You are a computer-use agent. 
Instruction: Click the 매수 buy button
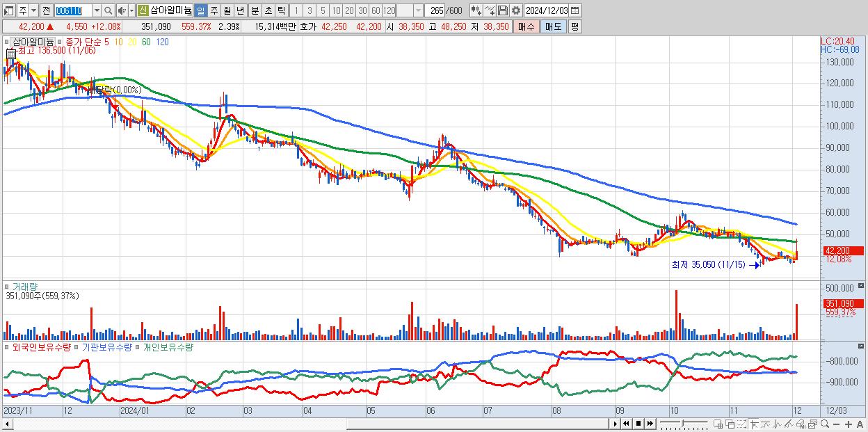527,26
